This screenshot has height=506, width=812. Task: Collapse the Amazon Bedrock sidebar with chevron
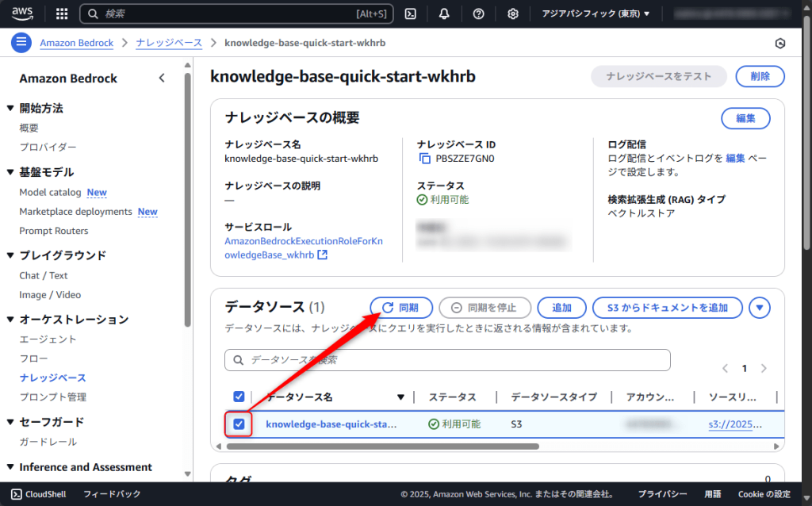(x=162, y=79)
